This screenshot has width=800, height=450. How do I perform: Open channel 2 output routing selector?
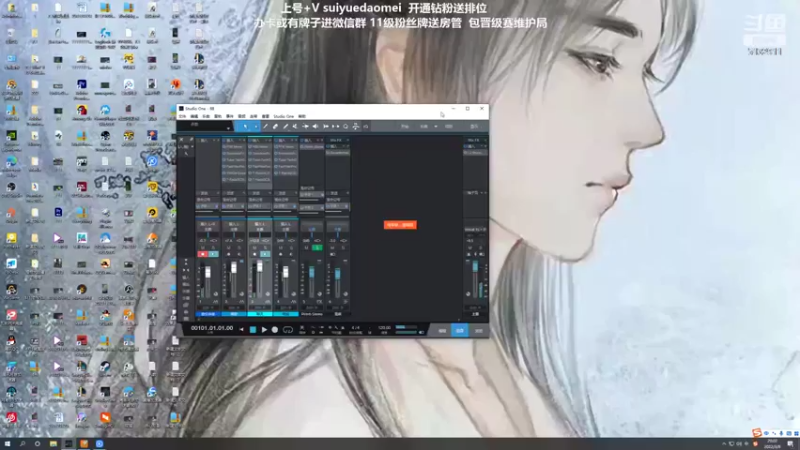pos(233,206)
